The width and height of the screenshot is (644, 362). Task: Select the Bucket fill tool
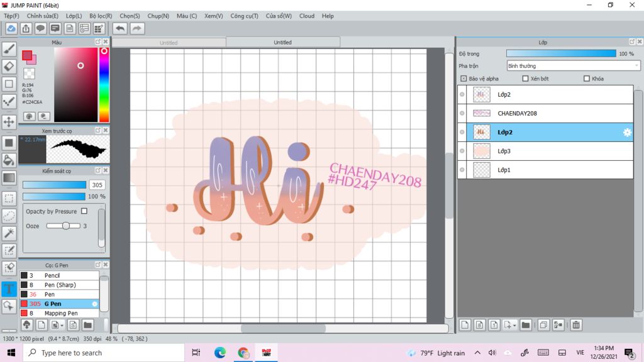[9, 160]
